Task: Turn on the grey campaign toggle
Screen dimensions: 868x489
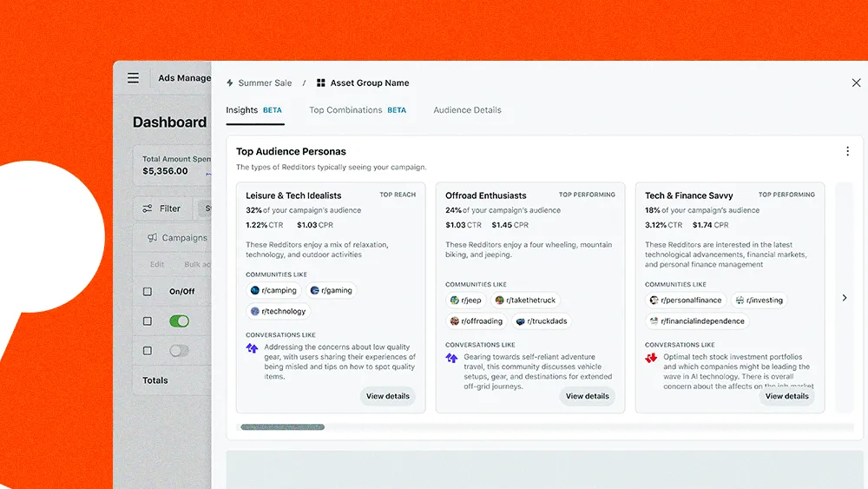Action: [180, 351]
